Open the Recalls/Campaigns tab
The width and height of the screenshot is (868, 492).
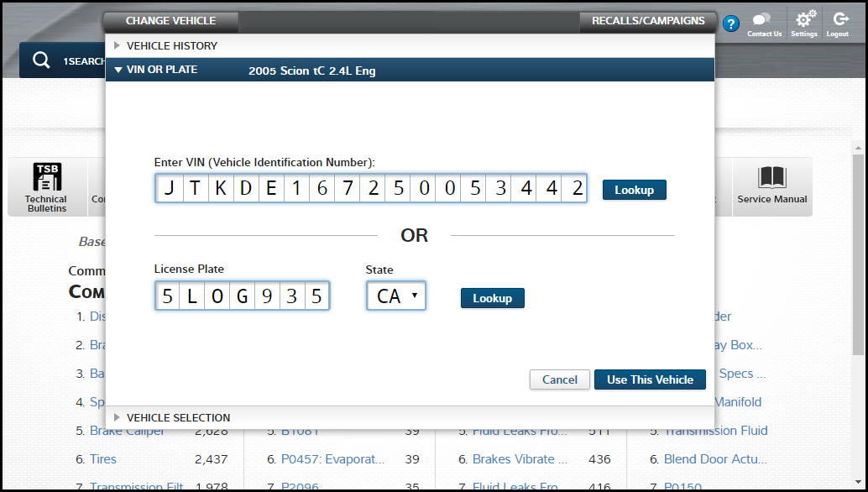[648, 21]
